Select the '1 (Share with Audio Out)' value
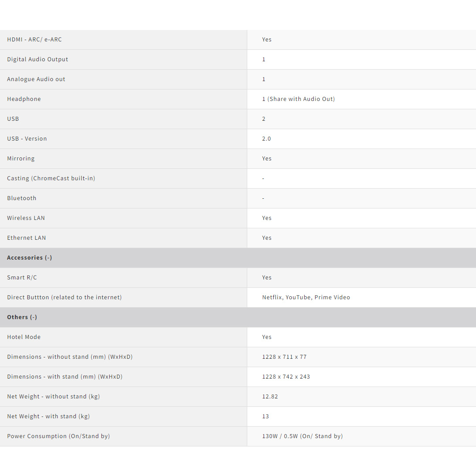The width and height of the screenshot is (476, 476). 298,99
